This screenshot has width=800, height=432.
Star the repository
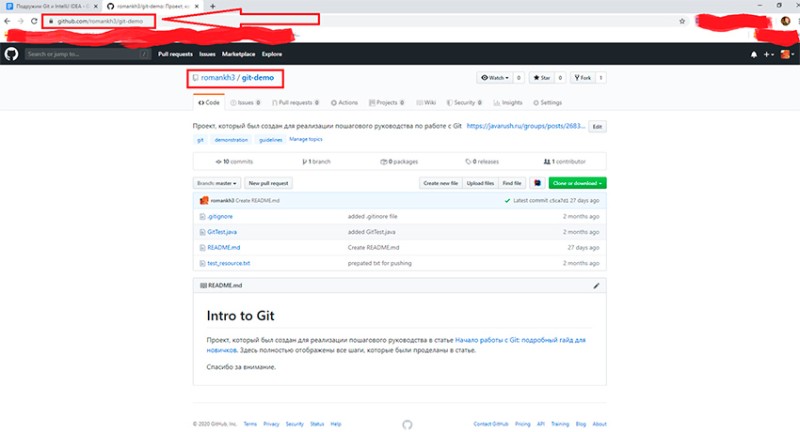[x=542, y=78]
